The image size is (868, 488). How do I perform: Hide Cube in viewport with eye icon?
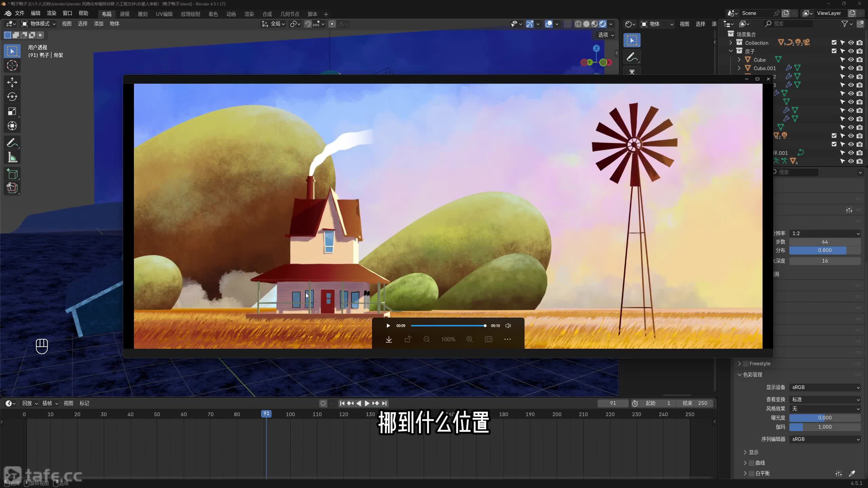(x=851, y=60)
